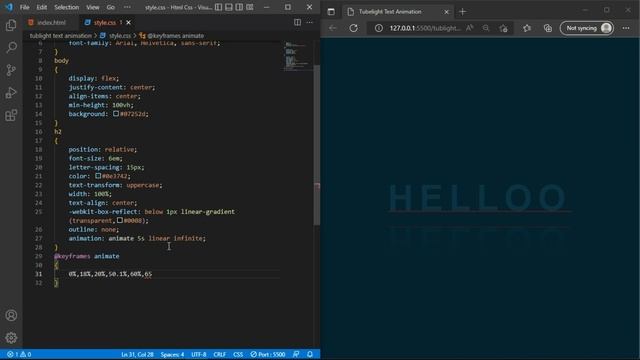This screenshot has width=640, height=360.
Task: Click the code minimap in the editor
Action: click(x=297, y=56)
